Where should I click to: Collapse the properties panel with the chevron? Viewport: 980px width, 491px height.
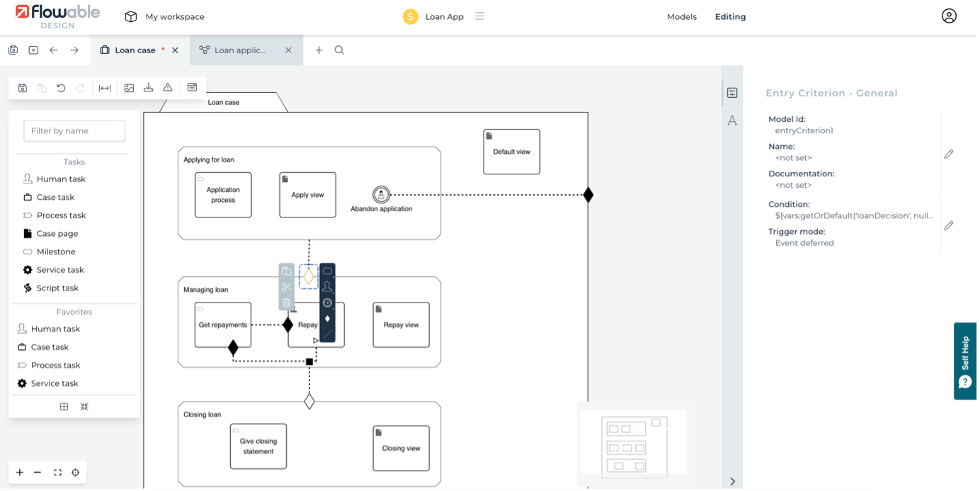tap(732, 481)
